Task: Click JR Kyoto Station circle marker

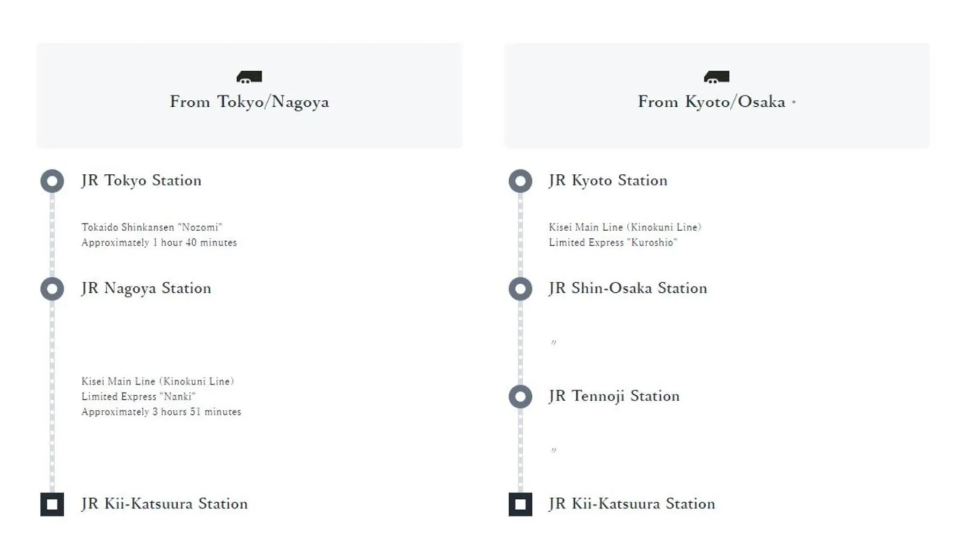Action: (520, 181)
